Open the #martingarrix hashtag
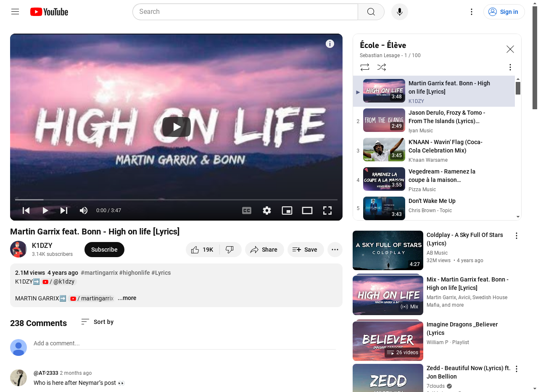 (99, 273)
